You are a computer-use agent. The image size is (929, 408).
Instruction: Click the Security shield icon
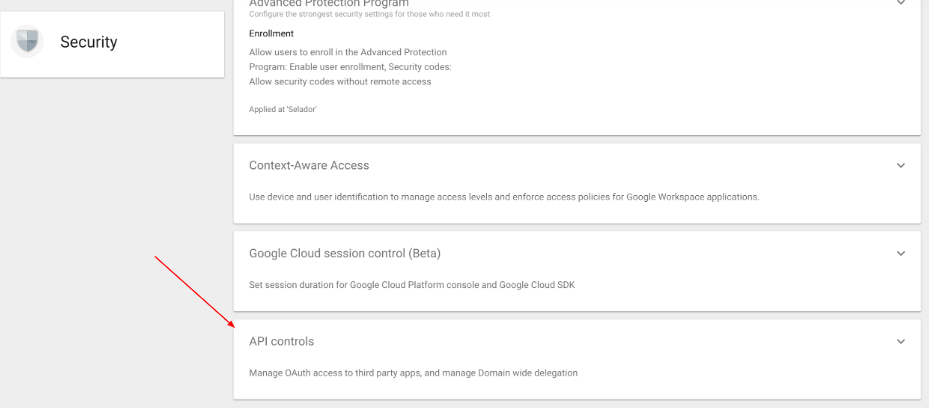(27, 42)
